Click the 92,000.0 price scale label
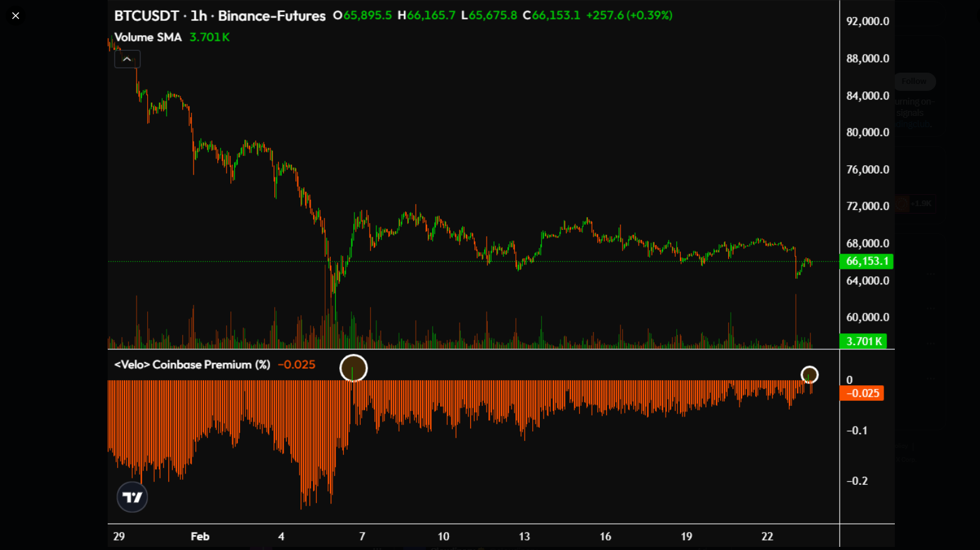Viewport: 980px width, 550px height. 867,21
